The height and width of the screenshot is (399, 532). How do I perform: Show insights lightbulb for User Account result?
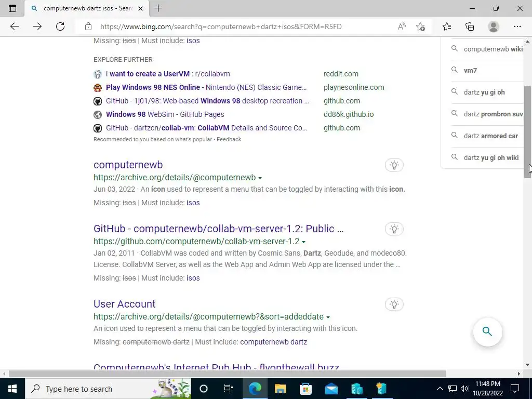[x=394, y=304]
